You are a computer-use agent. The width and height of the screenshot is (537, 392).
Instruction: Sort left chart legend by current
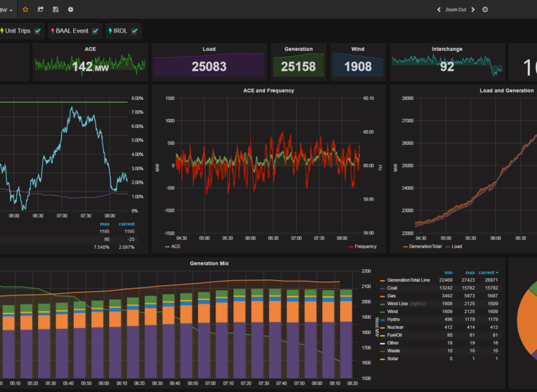click(x=126, y=224)
